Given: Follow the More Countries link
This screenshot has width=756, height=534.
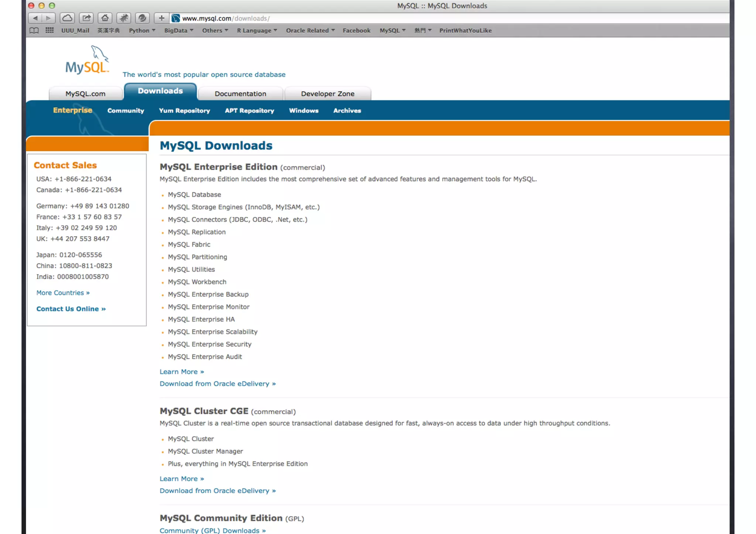Looking at the screenshot, I should pos(63,293).
